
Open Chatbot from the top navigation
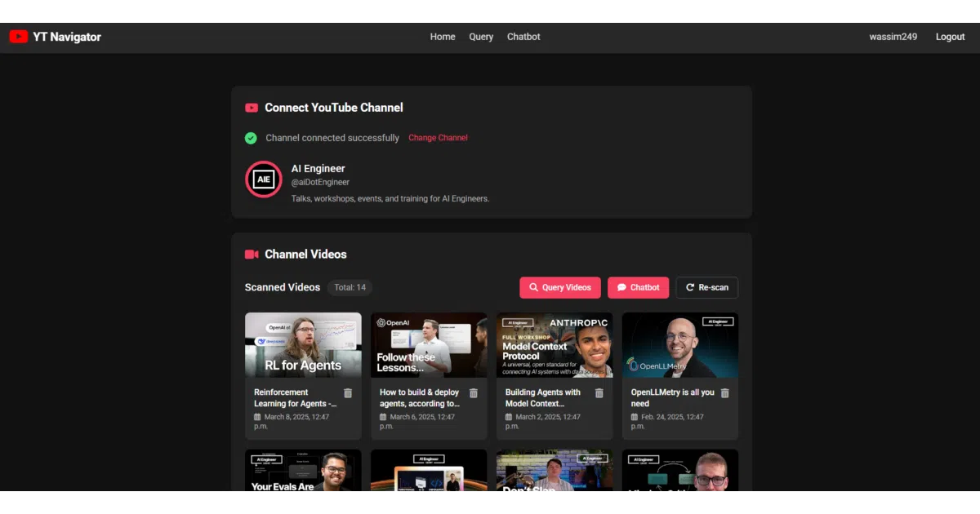[x=523, y=37]
